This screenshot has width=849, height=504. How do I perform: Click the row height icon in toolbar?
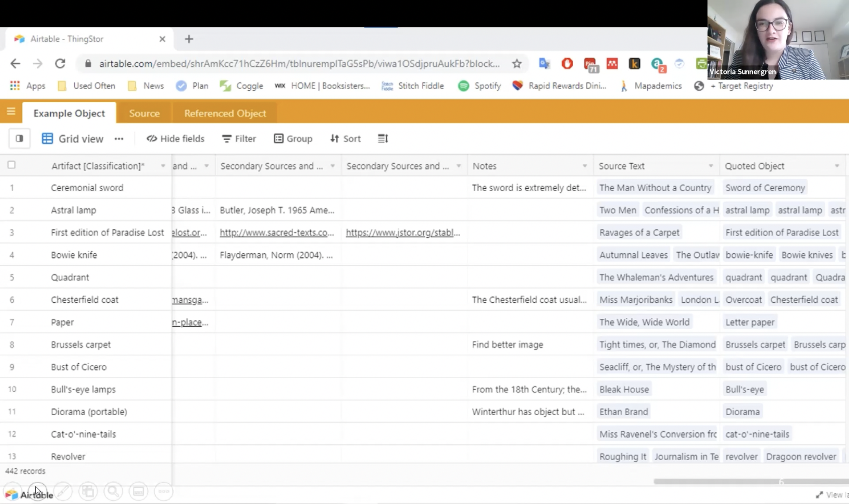[383, 139]
